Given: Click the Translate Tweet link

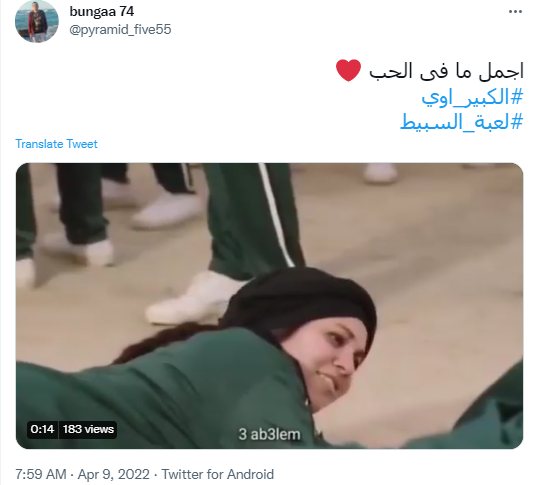Looking at the screenshot, I should [56, 144].
